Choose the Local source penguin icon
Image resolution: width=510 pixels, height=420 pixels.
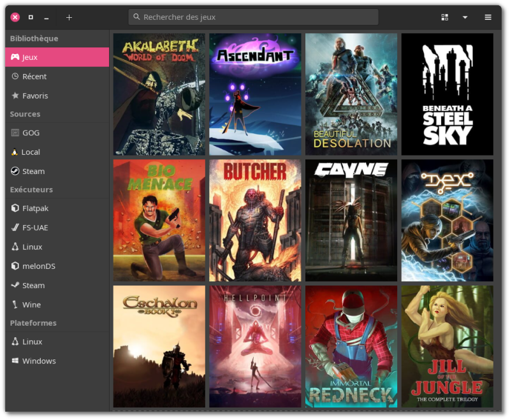coord(15,152)
